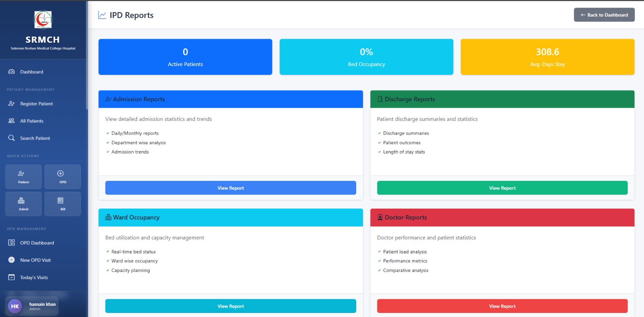Viewport: 644px width, 317px height.
Task: Click 'Suleman Roshan Medical College Hospital' subtitle
Action: tap(43, 48)
